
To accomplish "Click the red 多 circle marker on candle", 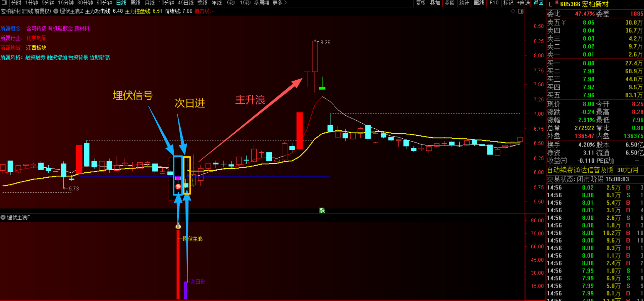I will [178, 186].
